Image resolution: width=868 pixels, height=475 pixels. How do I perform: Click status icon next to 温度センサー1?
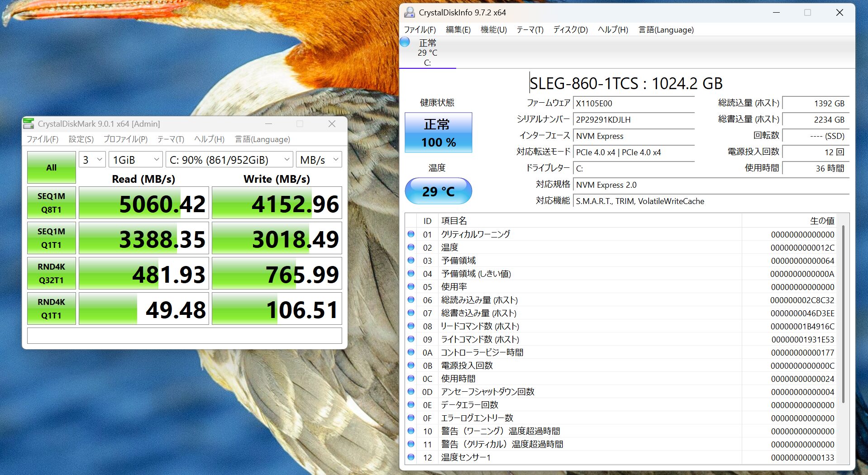coord(411,457)
